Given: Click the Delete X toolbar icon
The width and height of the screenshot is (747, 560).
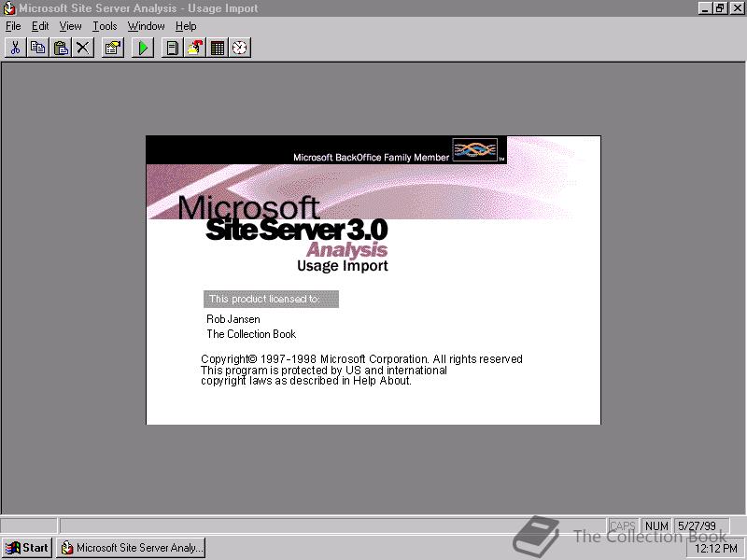Looking at the screenshot, I should click(83, 48).
